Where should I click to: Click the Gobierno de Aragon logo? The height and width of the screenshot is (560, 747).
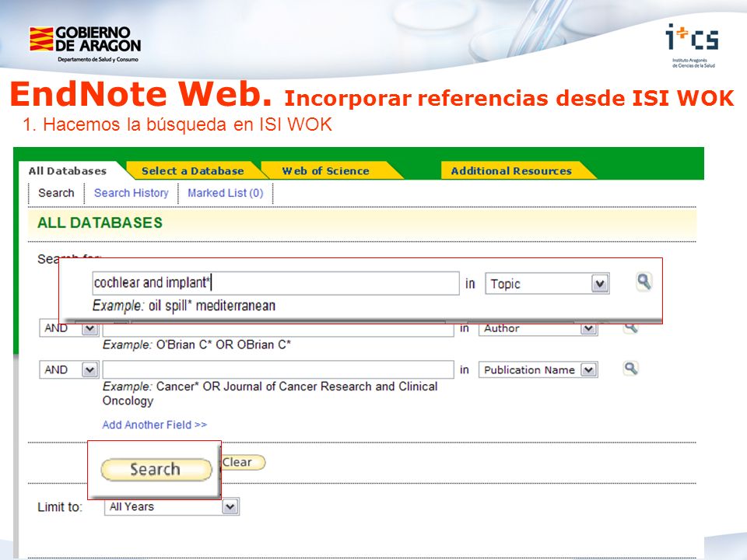[86, 44]
